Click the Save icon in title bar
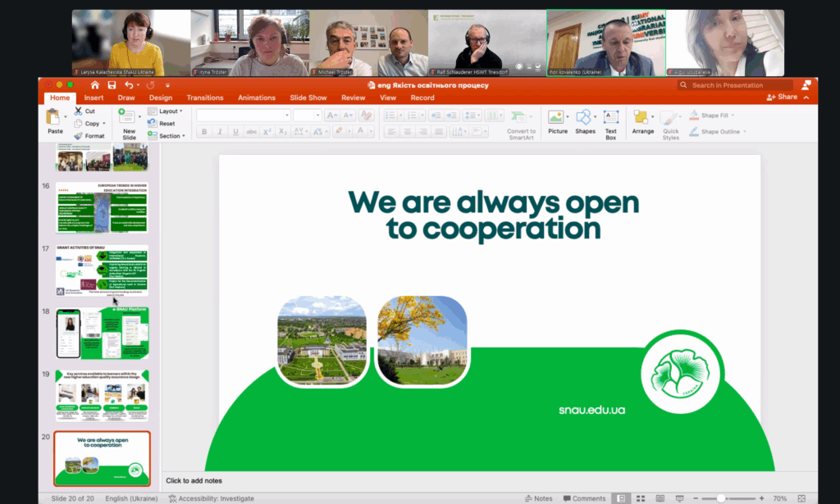This screenshot has width=840, height=504. click(x=112, y=84)
